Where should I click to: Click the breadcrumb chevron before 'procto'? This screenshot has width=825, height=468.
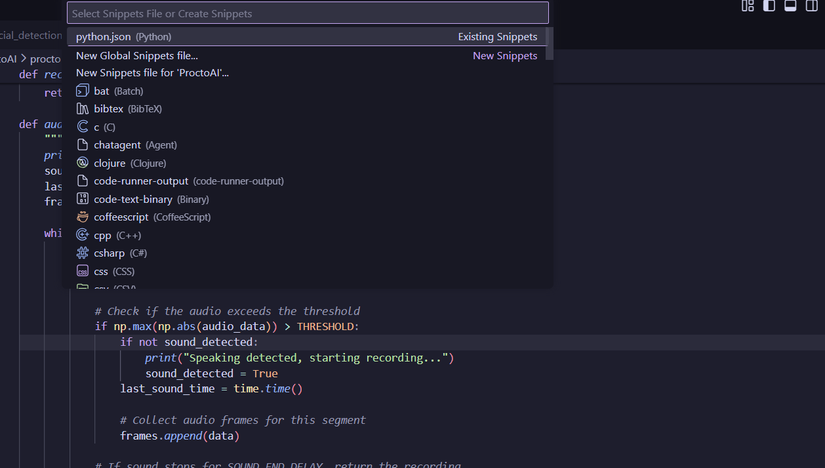pos(24,58)
